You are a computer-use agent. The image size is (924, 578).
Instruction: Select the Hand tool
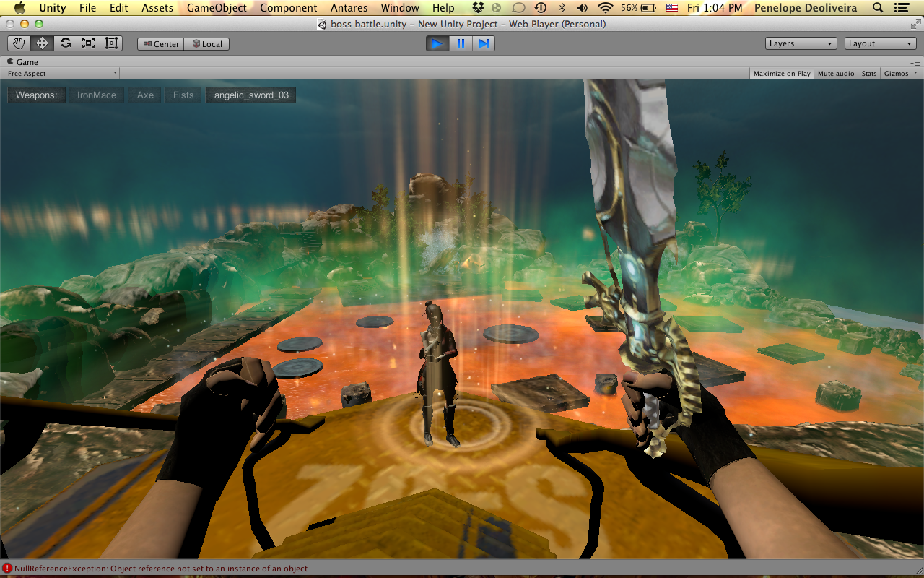point(19,43)
